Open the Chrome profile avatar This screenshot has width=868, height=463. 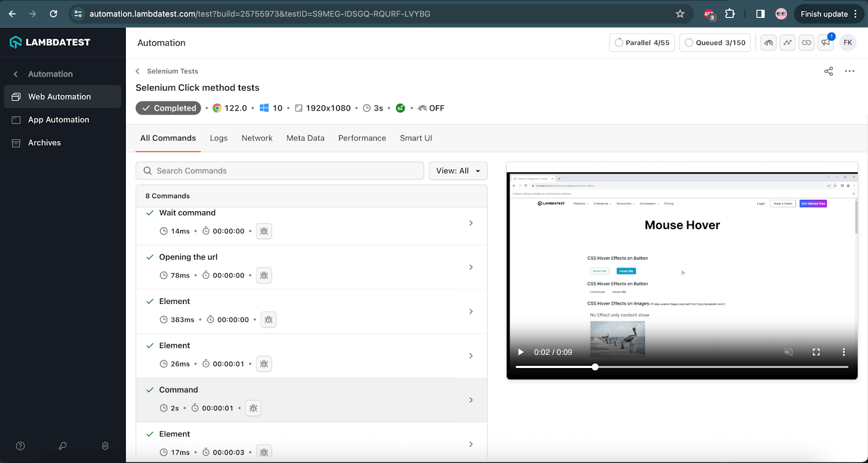pyautogui.click(x=781, y=14)
